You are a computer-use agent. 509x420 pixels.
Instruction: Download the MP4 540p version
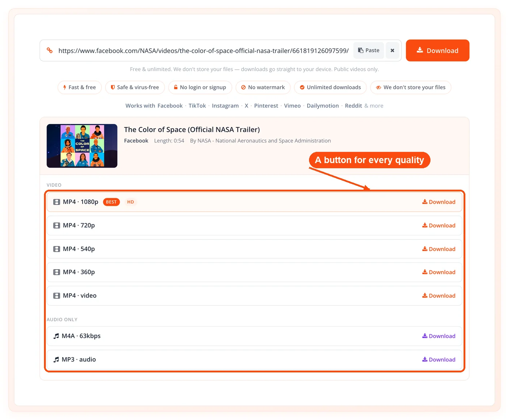[439, 249]
